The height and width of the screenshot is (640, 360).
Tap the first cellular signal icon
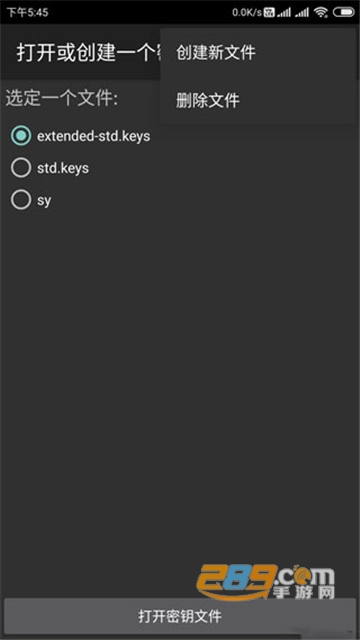[x=284, y=13]
